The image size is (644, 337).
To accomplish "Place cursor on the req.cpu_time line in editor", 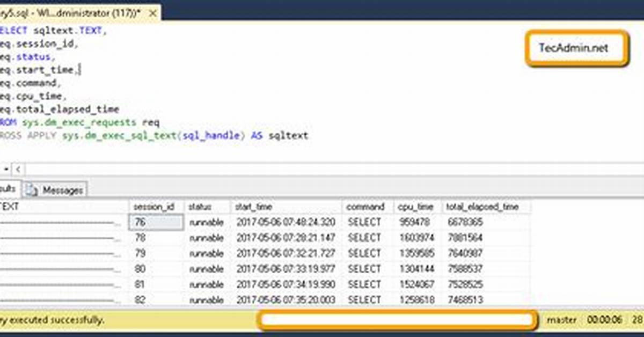I will pyautogui.click(x=33, y=97).
